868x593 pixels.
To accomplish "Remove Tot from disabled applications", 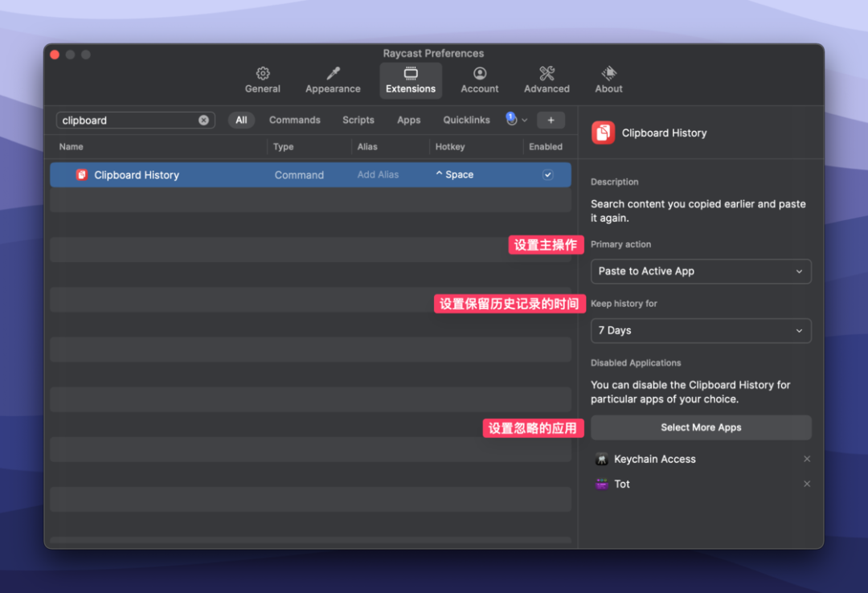I will coord(807,485).
